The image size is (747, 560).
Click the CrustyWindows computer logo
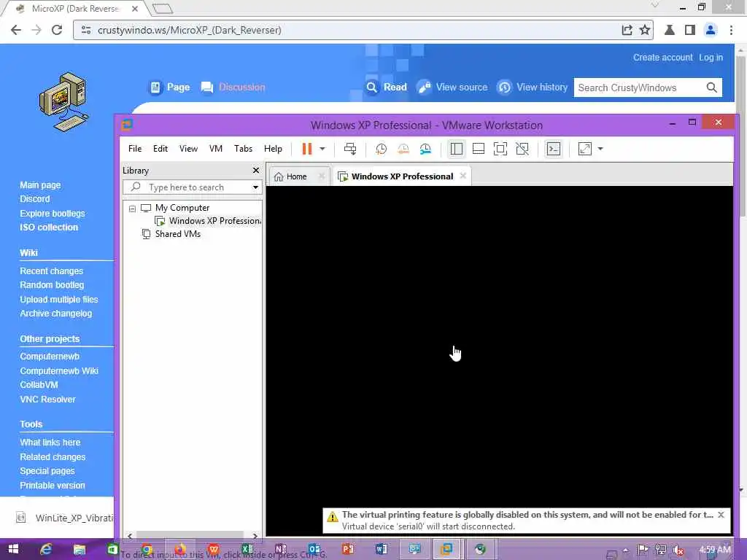click(x=64, y=102)
